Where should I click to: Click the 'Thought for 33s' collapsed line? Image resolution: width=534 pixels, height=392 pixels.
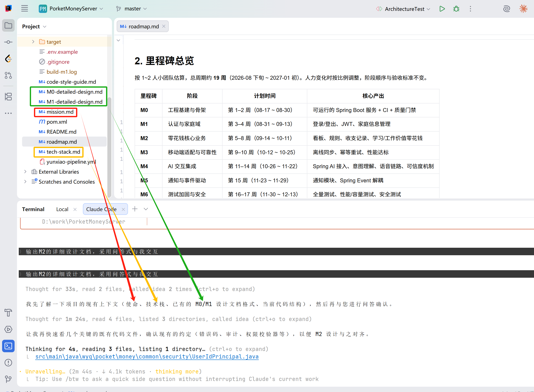(140, 289)
